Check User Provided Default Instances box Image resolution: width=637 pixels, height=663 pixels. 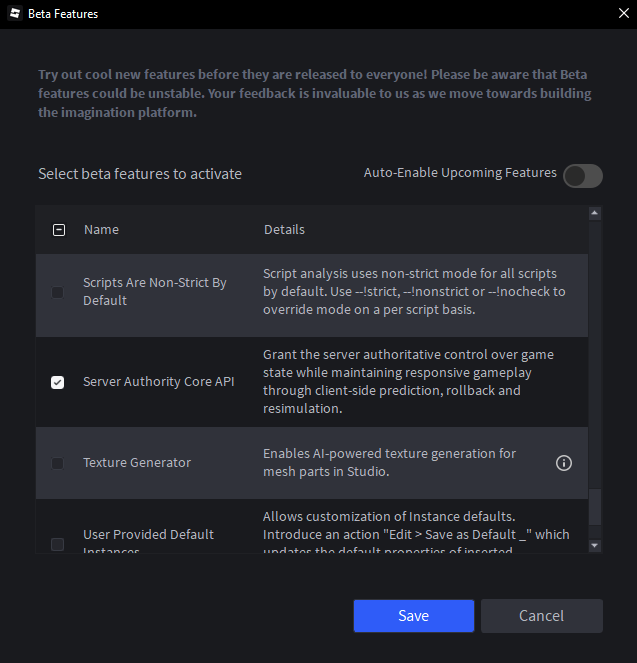58,544
